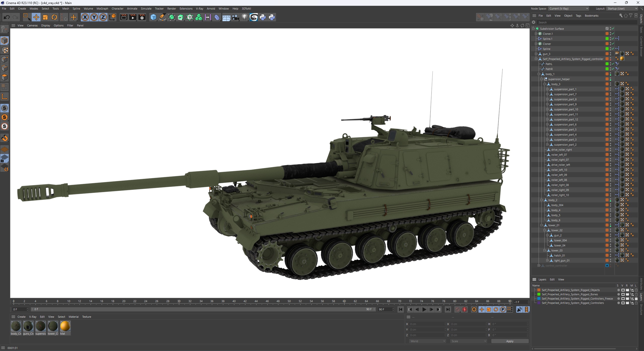644x351 pixels.
Task: Toggle solo dot of Rigged_Controllers layer
Action: click(619, 303)
